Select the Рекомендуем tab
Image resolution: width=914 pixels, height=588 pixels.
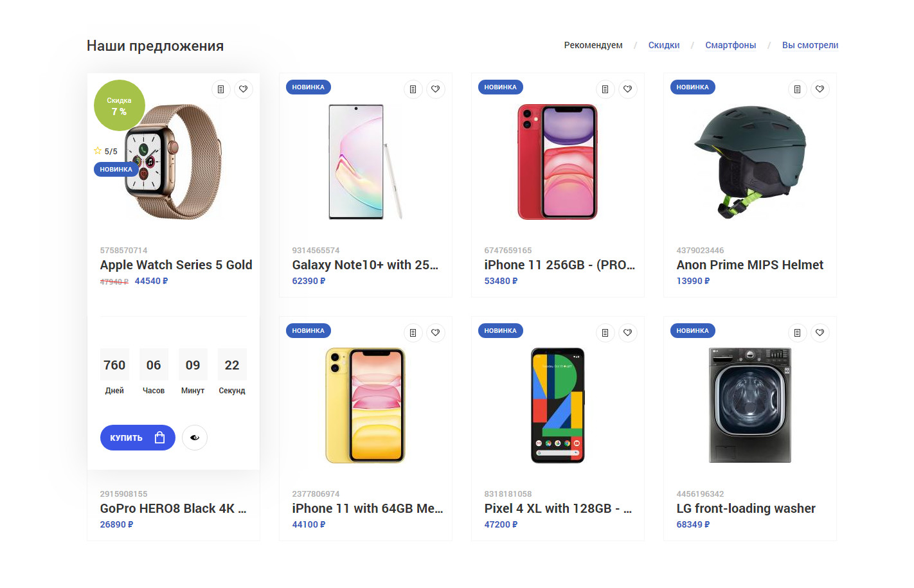pyautogui.click(x=593, y=45)
